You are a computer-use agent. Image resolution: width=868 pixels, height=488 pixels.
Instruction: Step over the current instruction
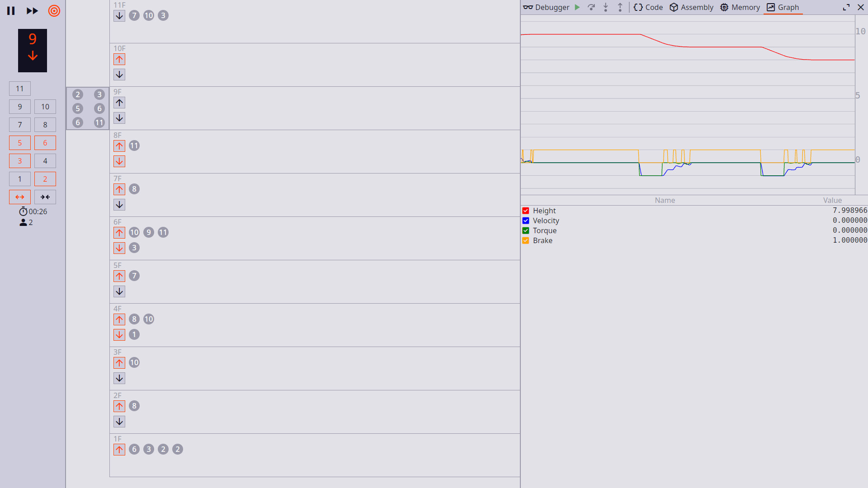coord(591,7)
